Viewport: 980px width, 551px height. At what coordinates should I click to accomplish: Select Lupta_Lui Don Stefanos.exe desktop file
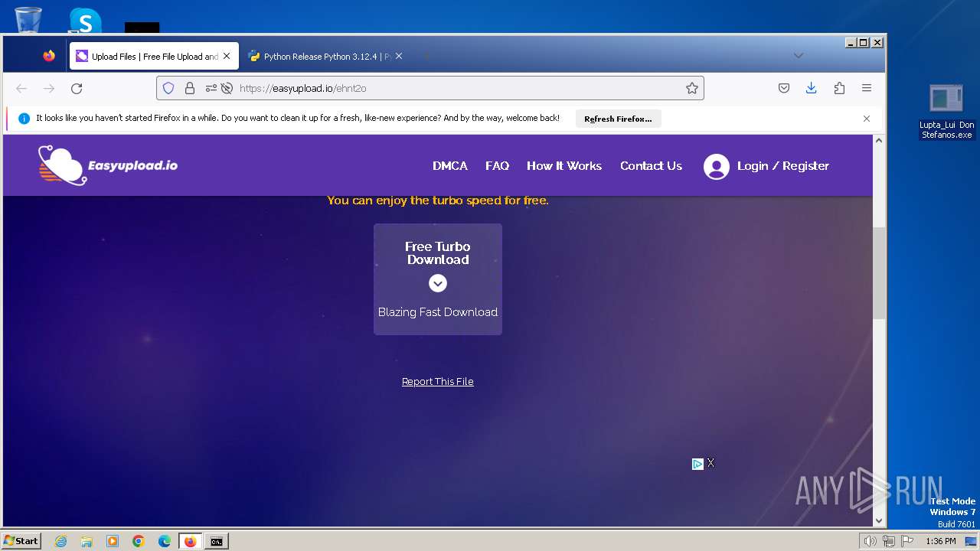pyautogui.click(x=947, y=112)
